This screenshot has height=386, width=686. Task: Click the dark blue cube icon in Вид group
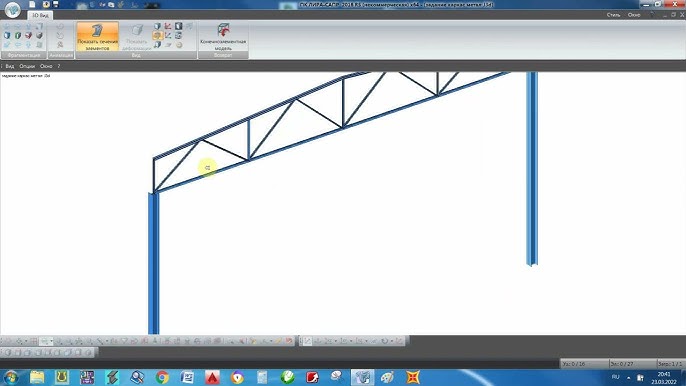pos(158,26)
